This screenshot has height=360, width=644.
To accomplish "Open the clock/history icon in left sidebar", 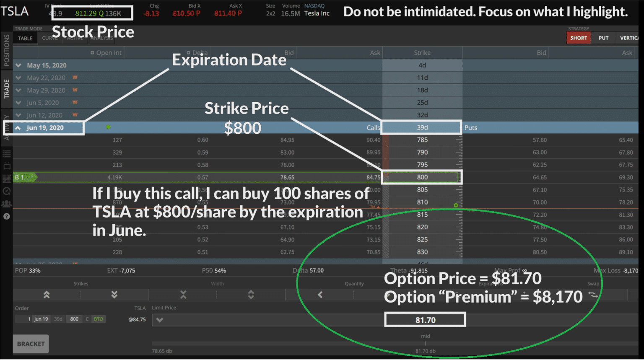I will point(7,191).
